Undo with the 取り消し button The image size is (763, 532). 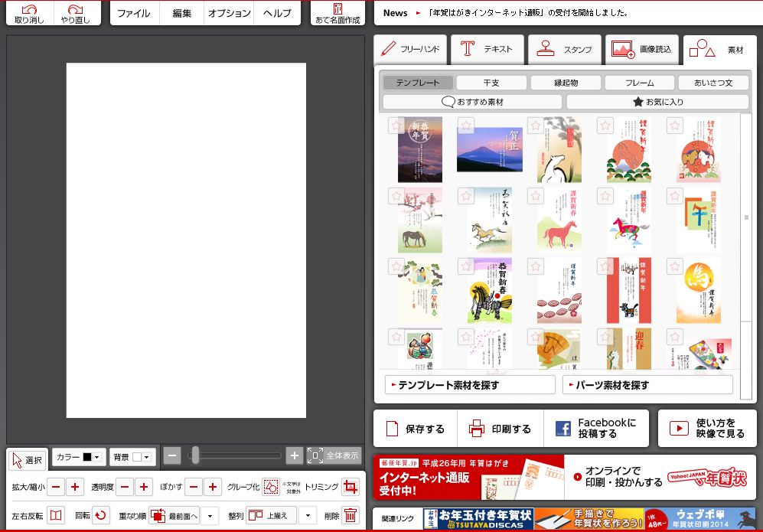click(x=29, y=13)
